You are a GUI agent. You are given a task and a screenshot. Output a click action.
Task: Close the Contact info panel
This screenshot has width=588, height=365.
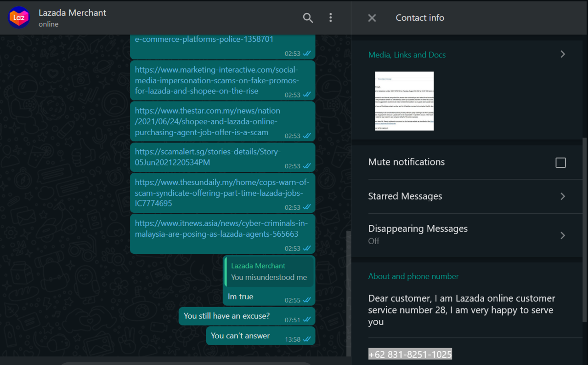point(372,18)
